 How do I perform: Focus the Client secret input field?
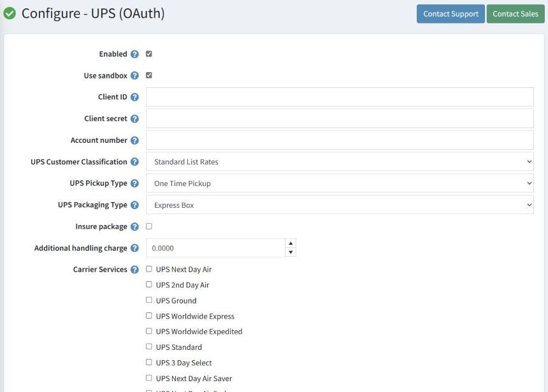[x=340, y=119]
